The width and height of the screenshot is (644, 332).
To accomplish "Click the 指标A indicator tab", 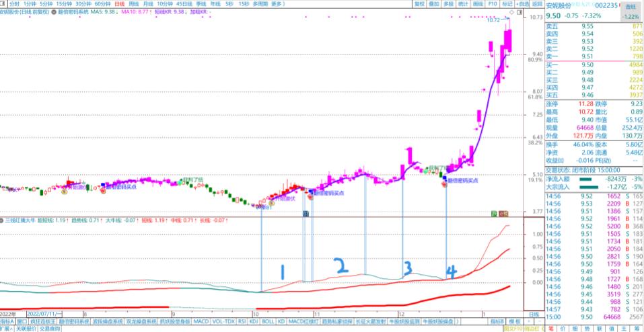I will click(7, 321).
